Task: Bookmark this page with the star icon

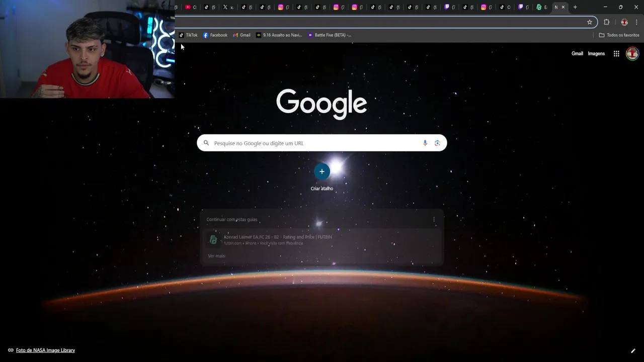Action: pyautogui.click(x=590, y=22)
